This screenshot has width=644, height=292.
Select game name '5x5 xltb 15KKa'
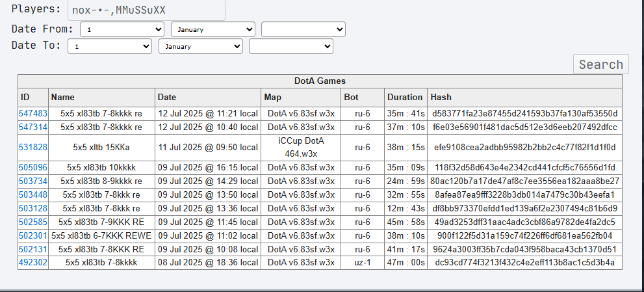(101, 147)
